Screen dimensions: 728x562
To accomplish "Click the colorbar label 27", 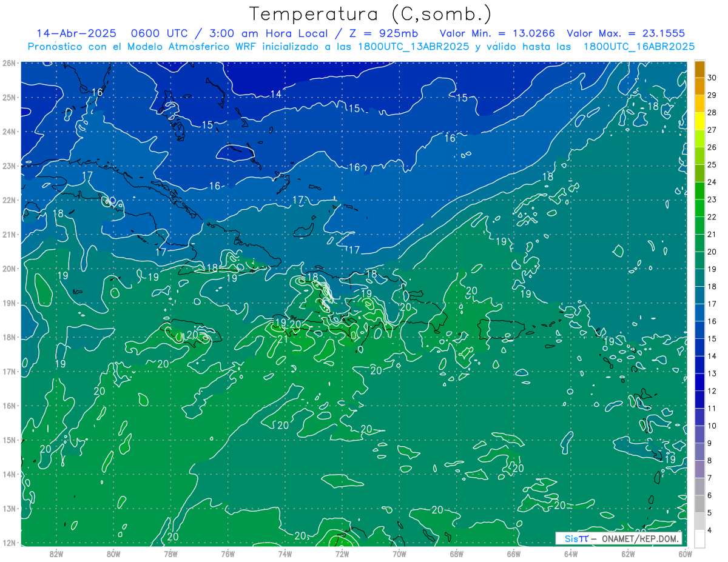I will [x=712, y=130].
